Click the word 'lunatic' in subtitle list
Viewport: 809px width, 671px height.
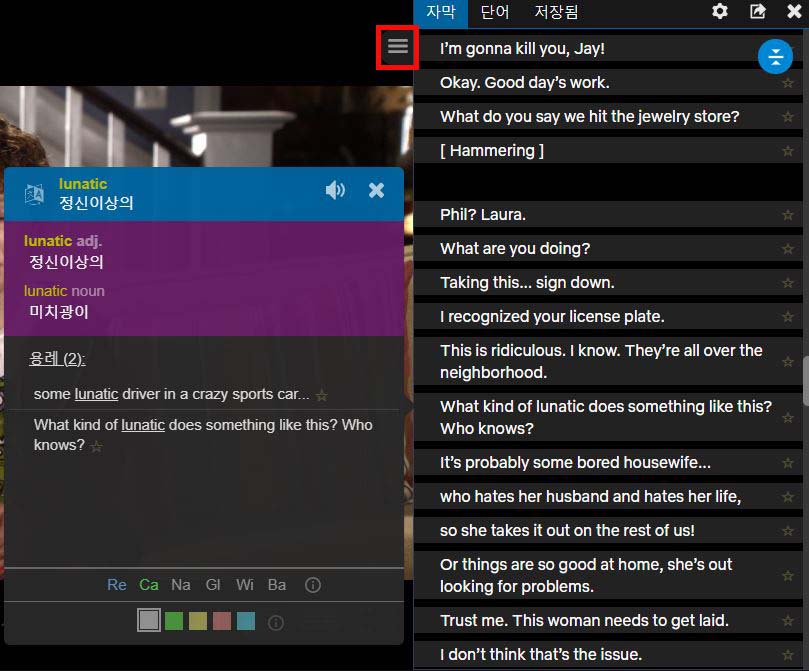pos(560,407)
